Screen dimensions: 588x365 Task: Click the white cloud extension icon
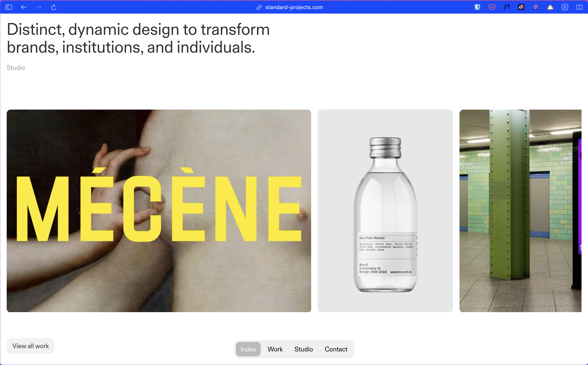click(x=550, y=7)
